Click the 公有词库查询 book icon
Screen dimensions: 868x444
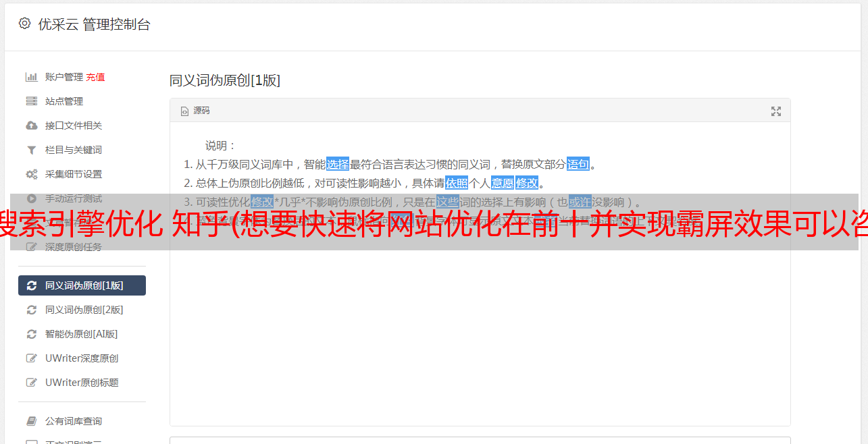coord(31,421)
